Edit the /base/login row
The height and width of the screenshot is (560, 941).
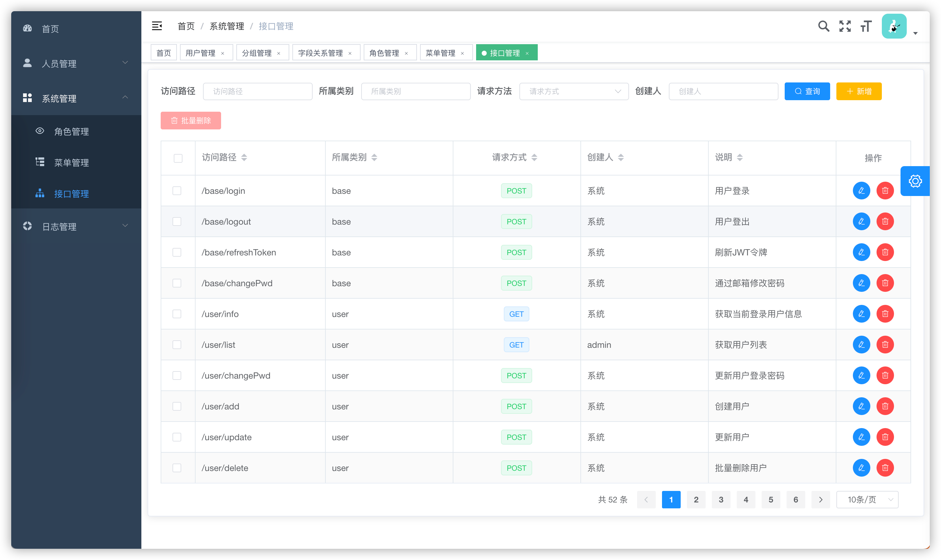click(x=861, y=191)
